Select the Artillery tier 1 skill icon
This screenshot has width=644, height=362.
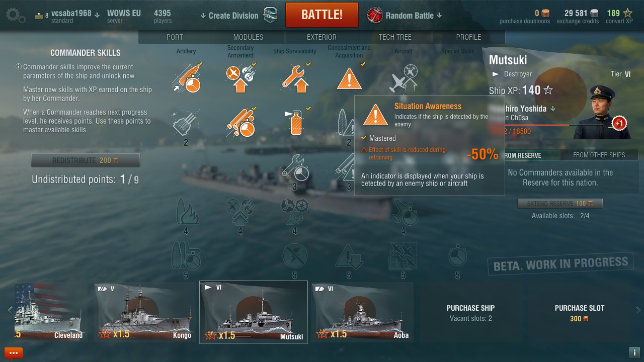(186, 78)
